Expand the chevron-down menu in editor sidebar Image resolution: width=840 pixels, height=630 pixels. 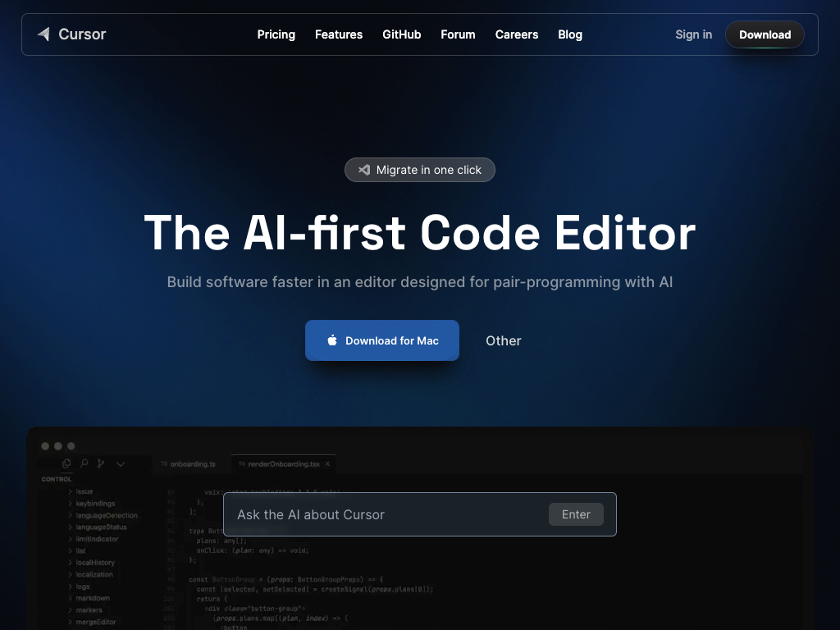click(121, 464)
